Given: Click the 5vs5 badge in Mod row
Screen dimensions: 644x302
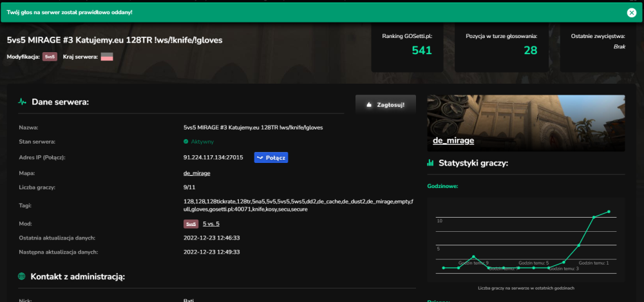Looking at the screenshot, I should [191, 224].
